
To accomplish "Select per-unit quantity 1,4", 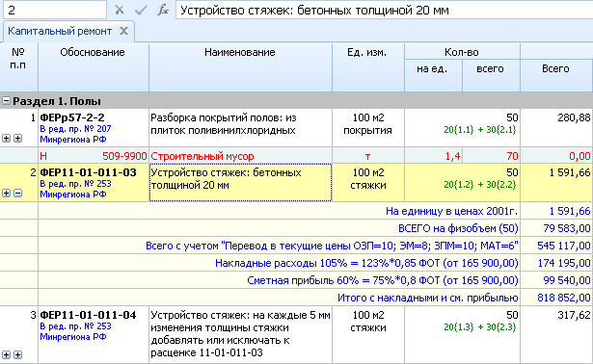I will pyautogui.click(x=452, y=156).
